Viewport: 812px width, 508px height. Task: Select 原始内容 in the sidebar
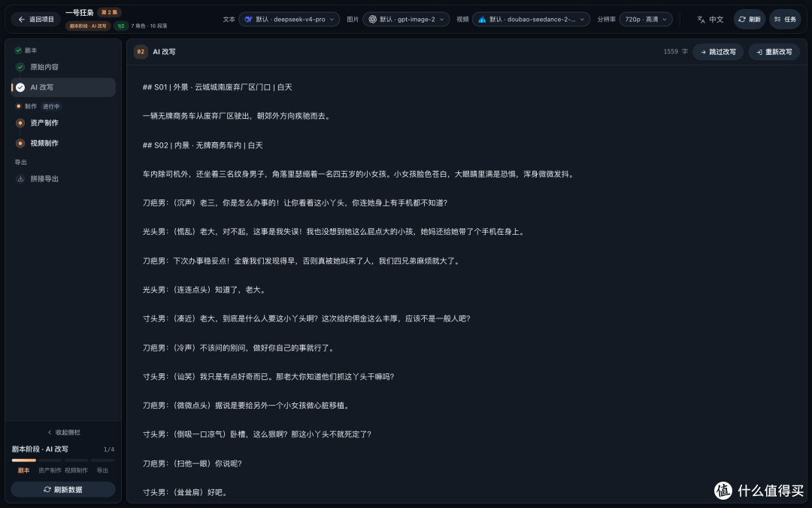click(x=63, y=67)
